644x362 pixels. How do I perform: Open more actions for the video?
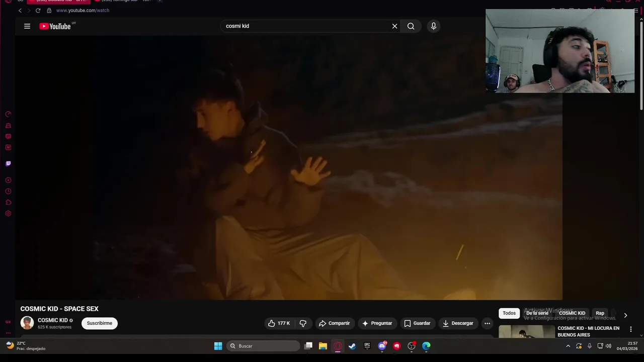(487, 323)
